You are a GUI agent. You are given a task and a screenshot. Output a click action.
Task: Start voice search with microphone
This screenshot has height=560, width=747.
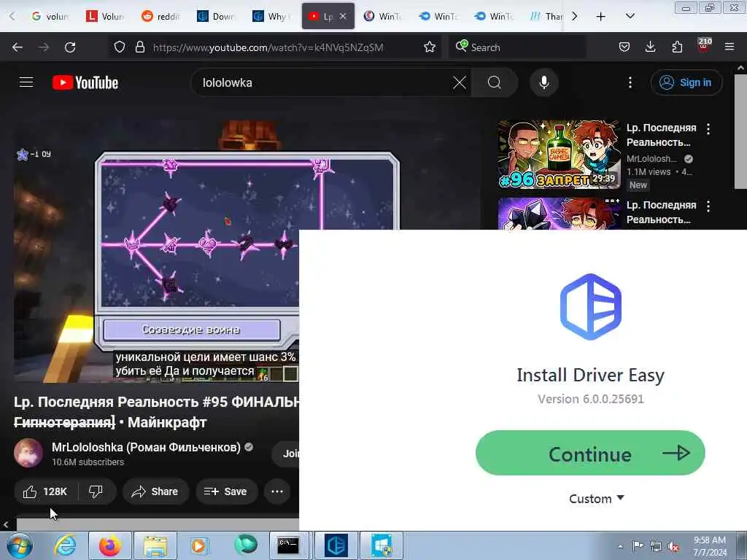pyautogui.click(x=544, y=83)
